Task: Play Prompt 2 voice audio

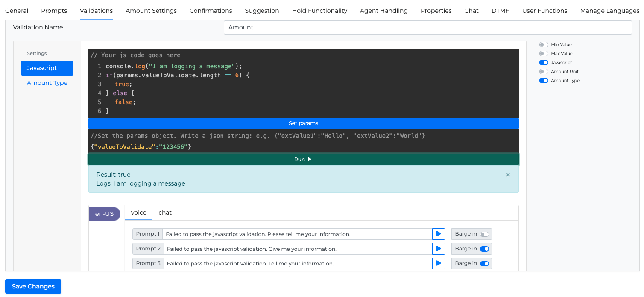Action: click(x=439, y=249)
